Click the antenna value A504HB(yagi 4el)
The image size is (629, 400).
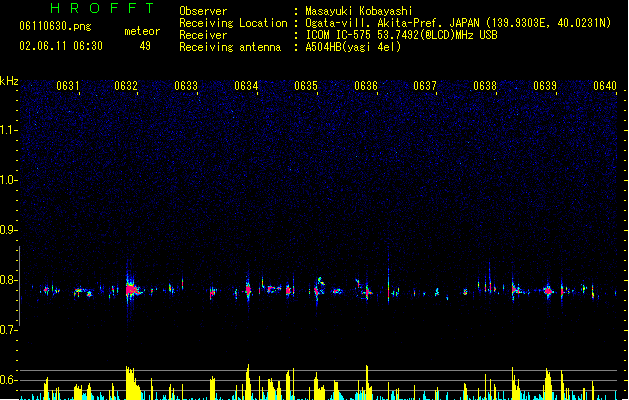[x=353, y=47]
